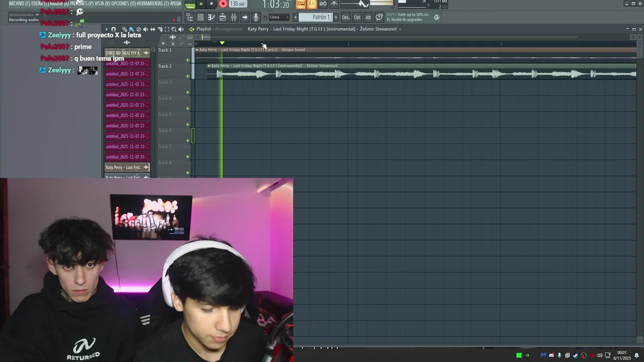The height and width of the screenshot is (362, 644).
Task: Click the globe online news icon
Action: pos(437,17)
